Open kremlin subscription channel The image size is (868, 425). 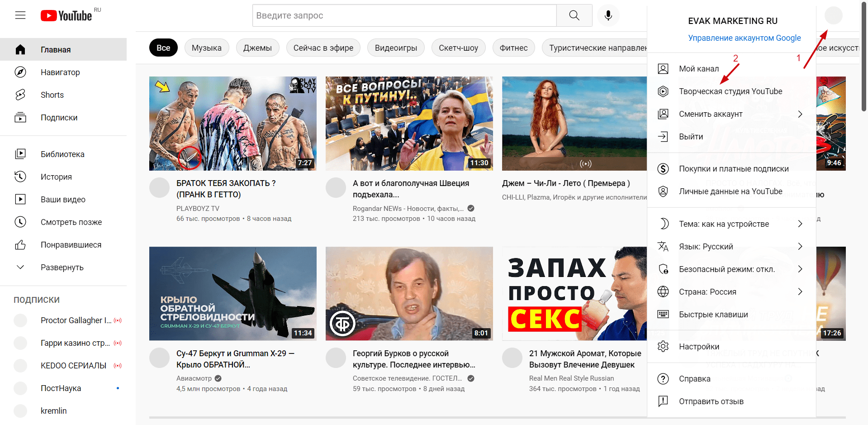point(63,411)
